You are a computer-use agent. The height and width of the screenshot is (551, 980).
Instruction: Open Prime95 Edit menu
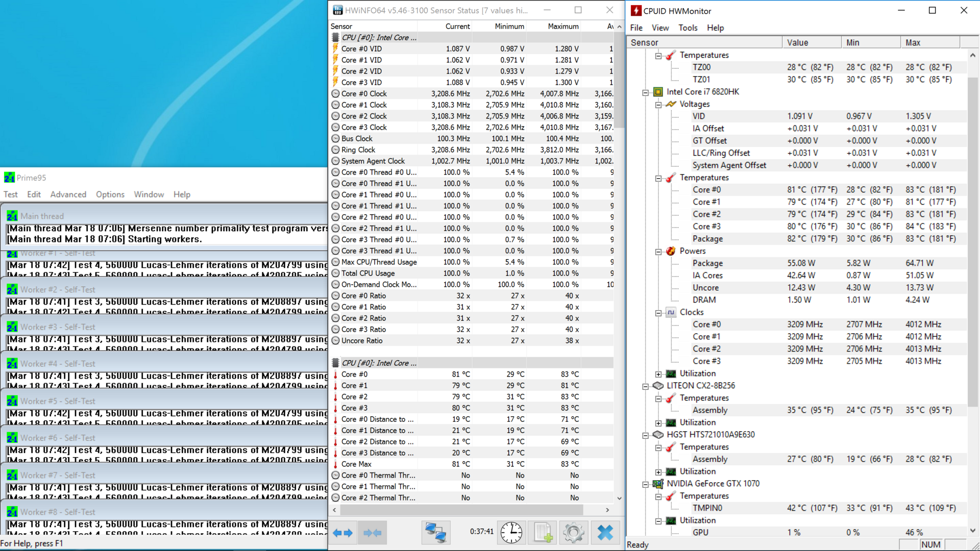(x=34, y=194)
